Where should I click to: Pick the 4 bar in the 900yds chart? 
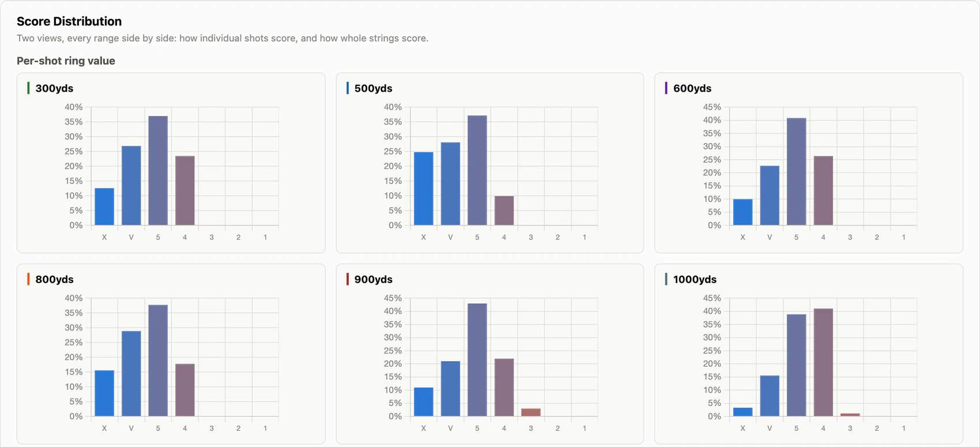[504, 388]
